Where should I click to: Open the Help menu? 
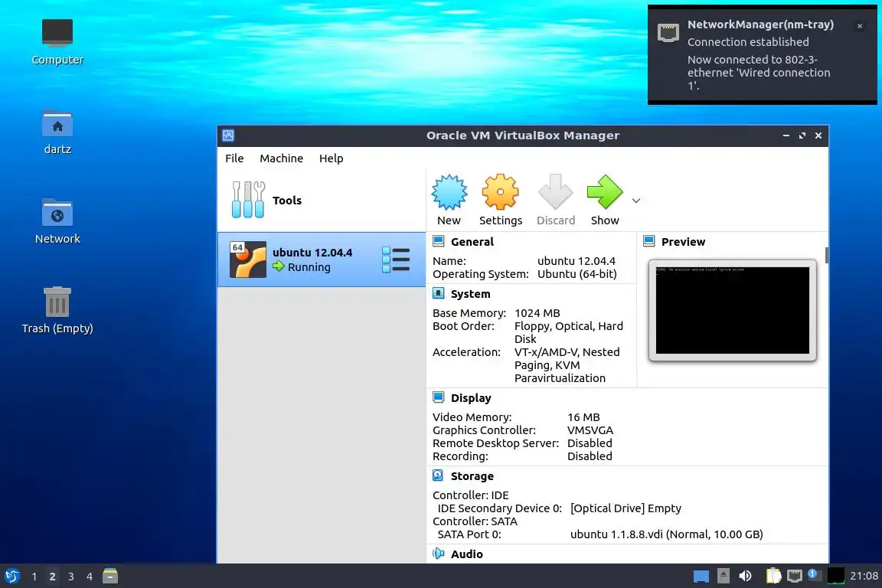tap(332, 158)
